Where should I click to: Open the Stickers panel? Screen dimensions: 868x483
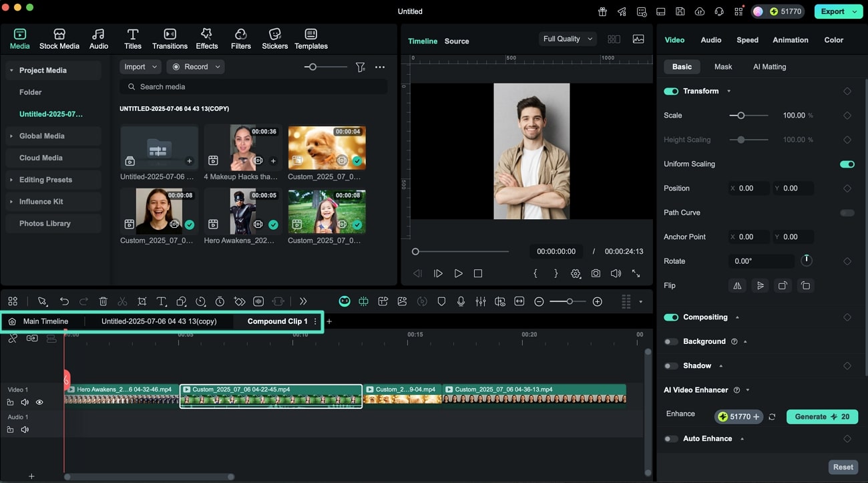point(274,39)
